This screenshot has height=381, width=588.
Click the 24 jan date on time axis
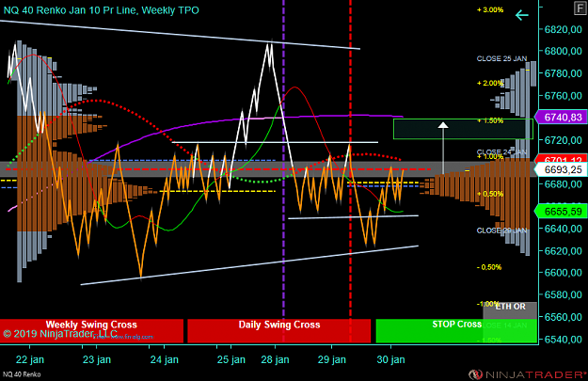[x=165, y=359]
